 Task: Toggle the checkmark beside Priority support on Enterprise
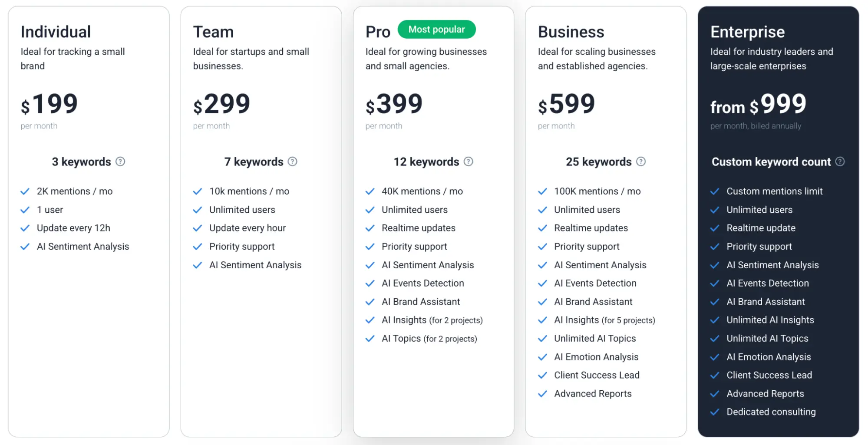[x=715, y=246]
